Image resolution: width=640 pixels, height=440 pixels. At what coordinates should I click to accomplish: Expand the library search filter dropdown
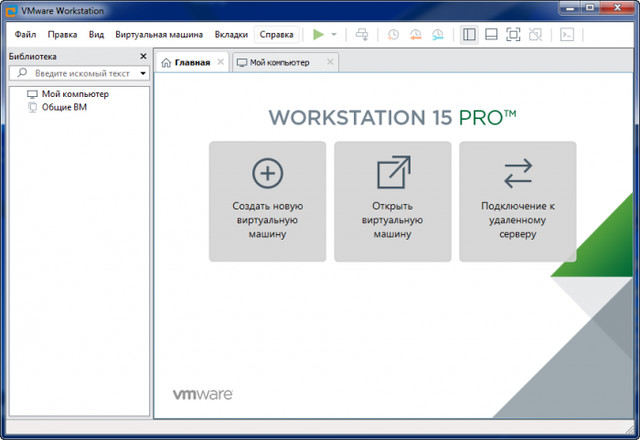(143, 74)
